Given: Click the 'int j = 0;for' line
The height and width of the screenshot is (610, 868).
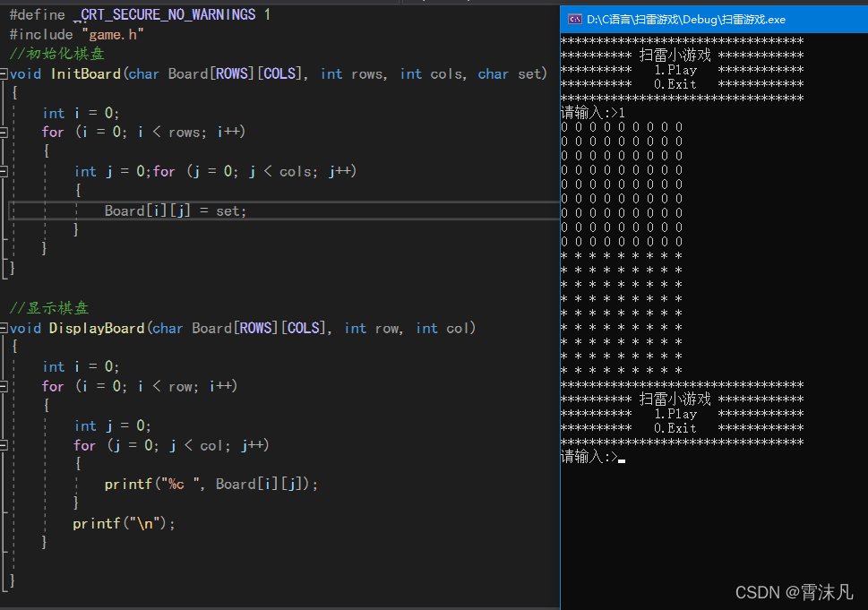Looking at the screenshot, I should click(215, 172).
